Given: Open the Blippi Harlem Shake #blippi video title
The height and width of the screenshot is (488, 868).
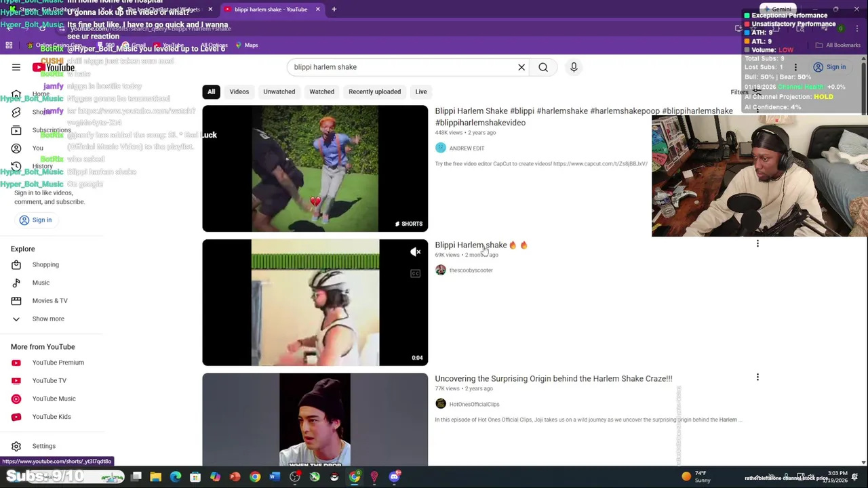Looking at the screenshot, I should [584, 117].
